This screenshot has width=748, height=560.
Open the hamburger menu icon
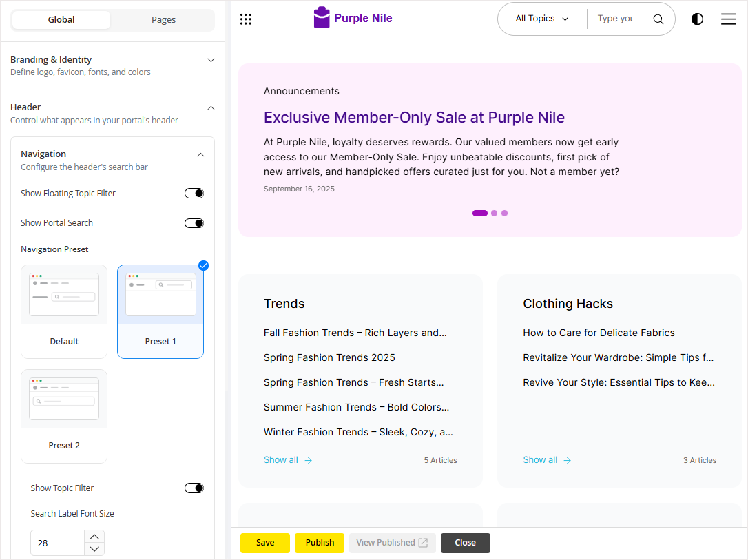click(x=728, y=19)
